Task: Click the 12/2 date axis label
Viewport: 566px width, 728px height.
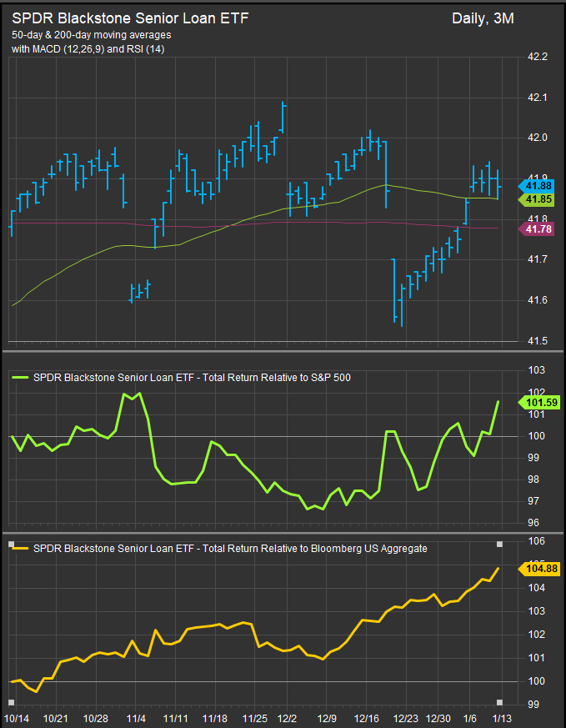Action: click(x=288, y=718)
